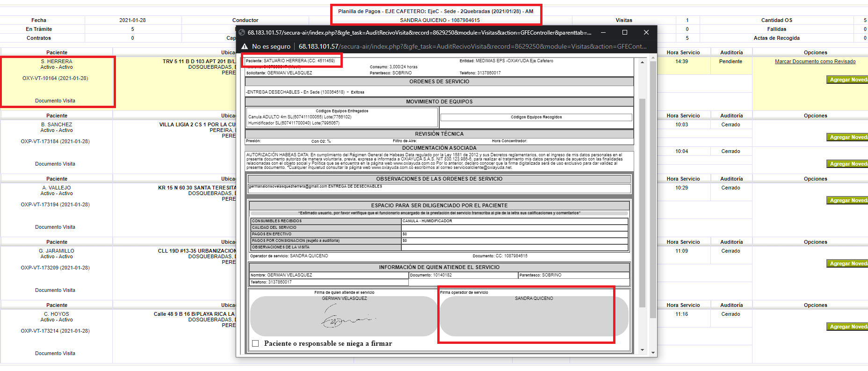The image size is (868, 371).
Task: Click visit code OXP-VT-173194
Action: coord(55,204)
